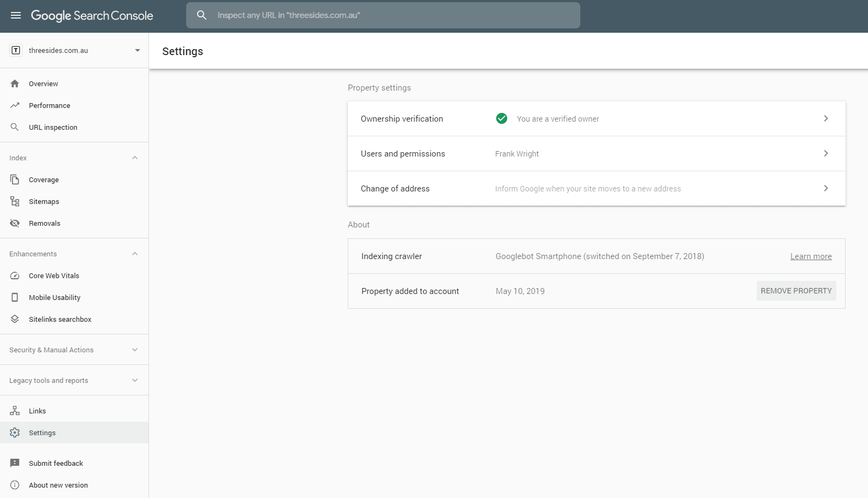Click the 'Property settings' heading
The height and width of the screenshot is (498, 868).
[x=379, y=88]
